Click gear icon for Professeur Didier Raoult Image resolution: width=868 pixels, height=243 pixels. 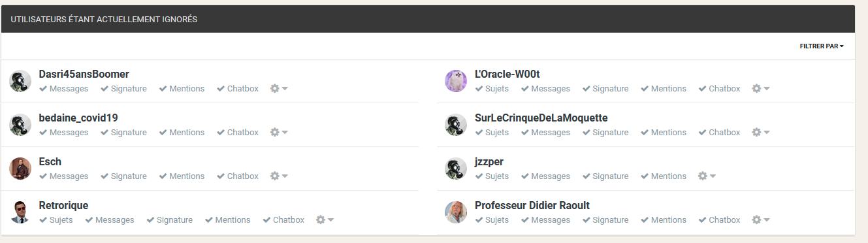tap(761, 220)
